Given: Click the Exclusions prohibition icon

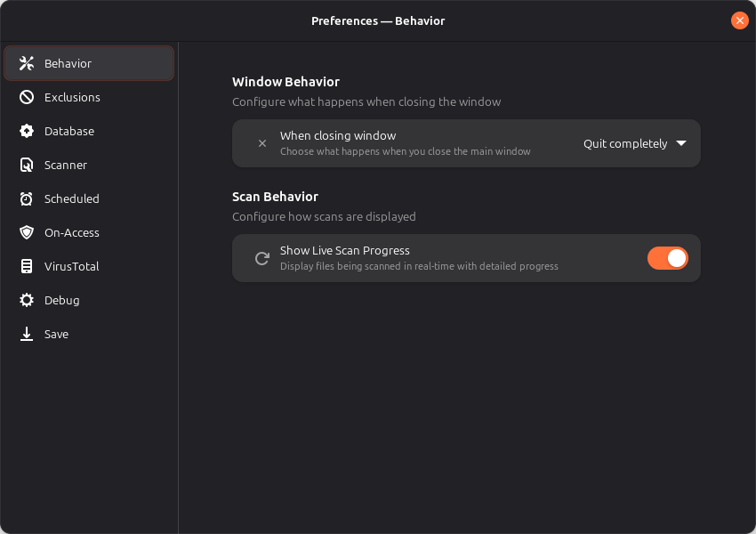Looking at the screenshot, I should click(x=25, y=97).
